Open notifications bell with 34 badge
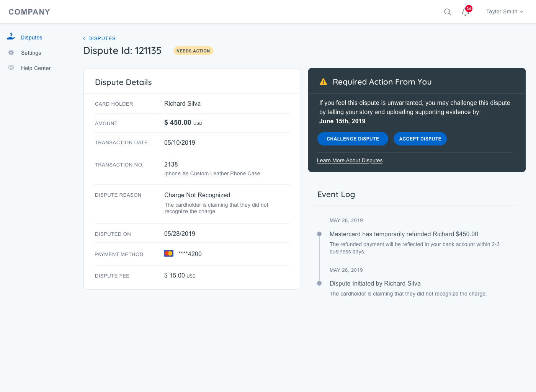536x392 pixels. 466,12
